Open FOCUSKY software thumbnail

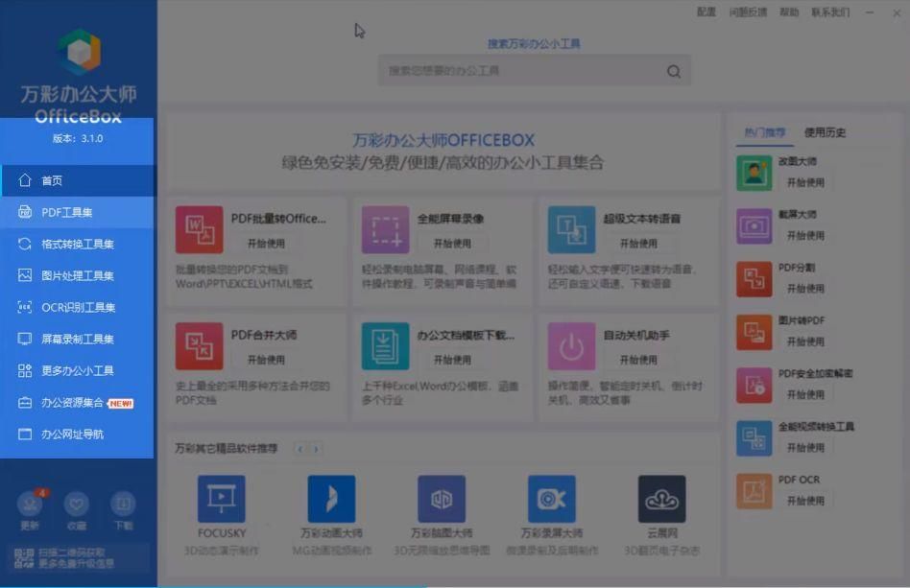pos(221,499)
